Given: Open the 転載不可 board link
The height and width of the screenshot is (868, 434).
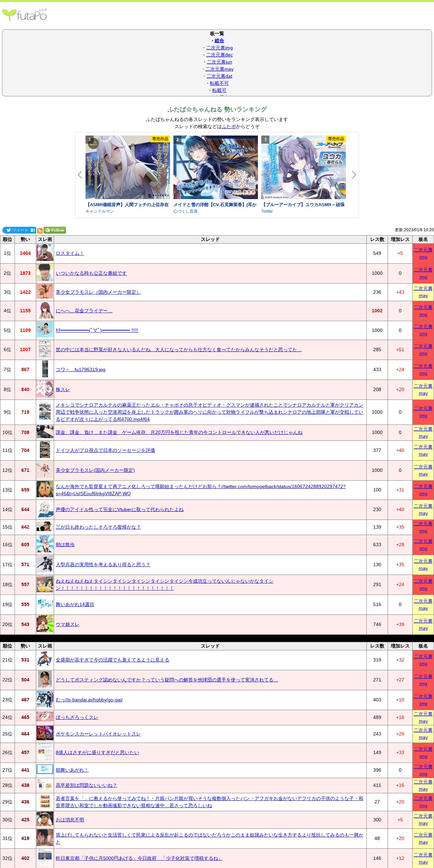Looking at the screenshot, I should (219, 83).
